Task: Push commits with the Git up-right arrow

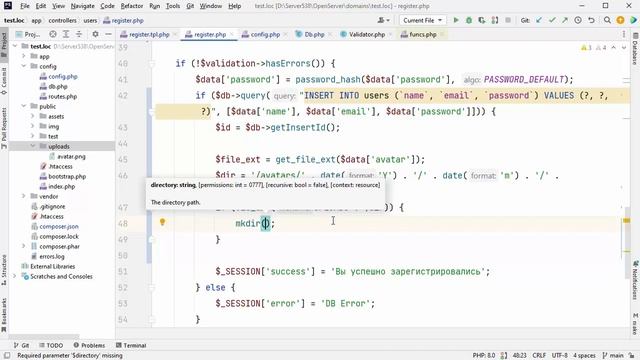Action: tap(565, 20)
